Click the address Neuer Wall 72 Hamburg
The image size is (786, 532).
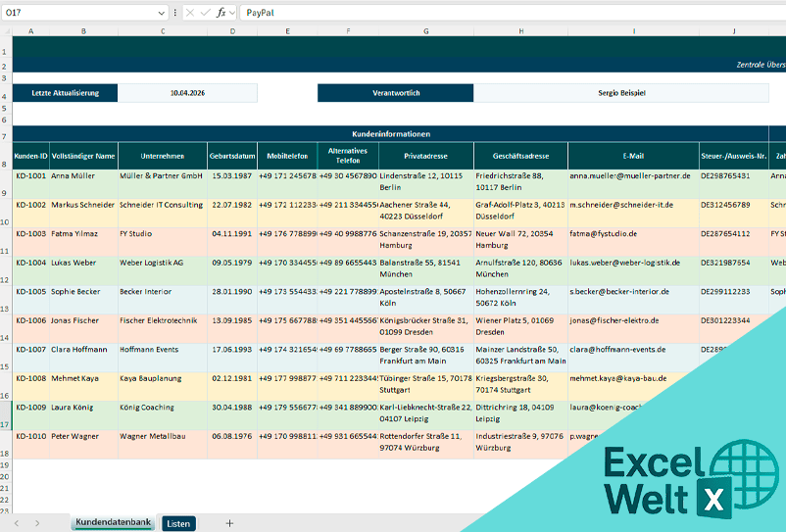point(520,242)
